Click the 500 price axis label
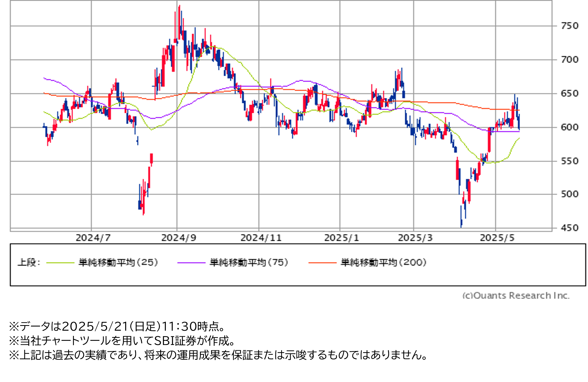 pos(570,194)
